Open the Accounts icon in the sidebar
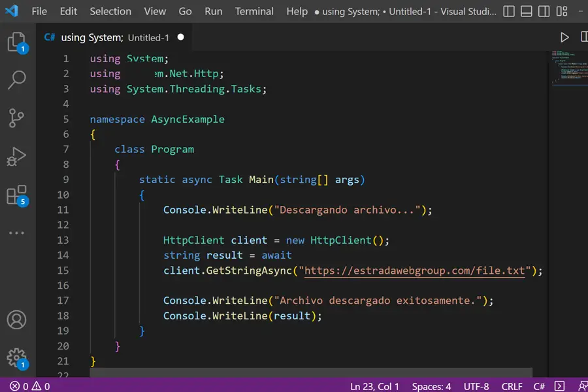 (x=17, y=319)
